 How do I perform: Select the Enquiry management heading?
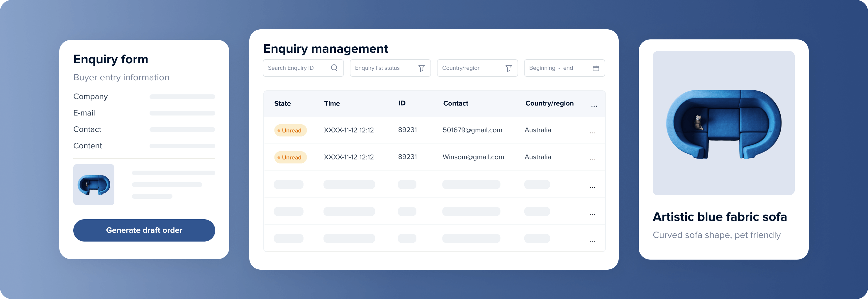pyautogui.click(x=325, y=48)
